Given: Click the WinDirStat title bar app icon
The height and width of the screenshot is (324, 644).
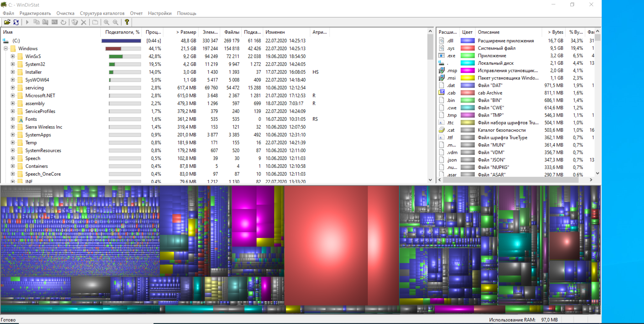Looking at the screenshot, I should click(x=4, y=4).
